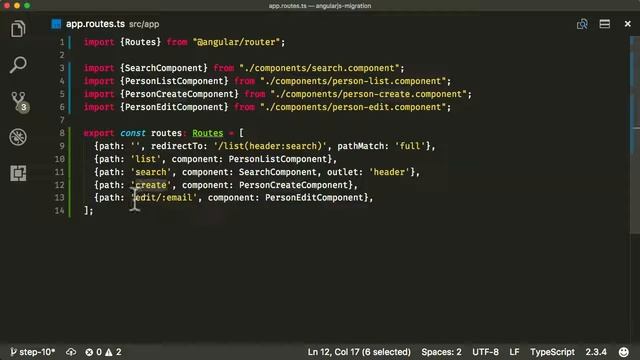
Task: Click line number 9 in gutter
Action: pos(62,146)
